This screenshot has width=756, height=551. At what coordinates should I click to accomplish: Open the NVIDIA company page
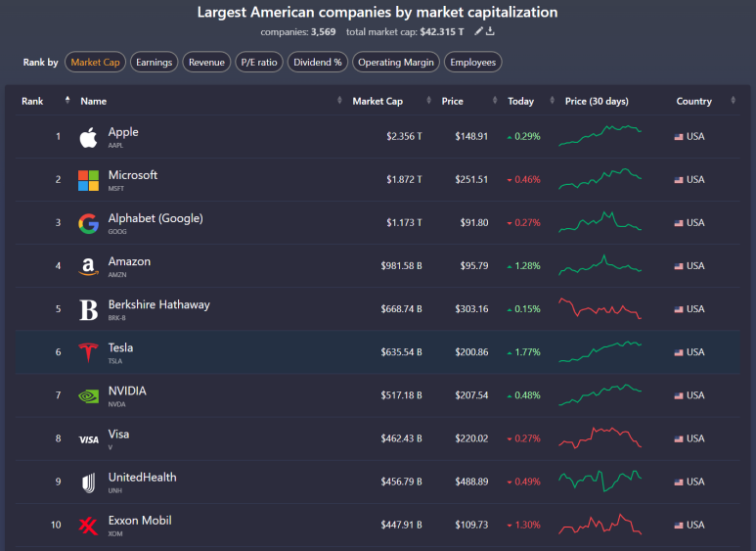click(127, 390)
